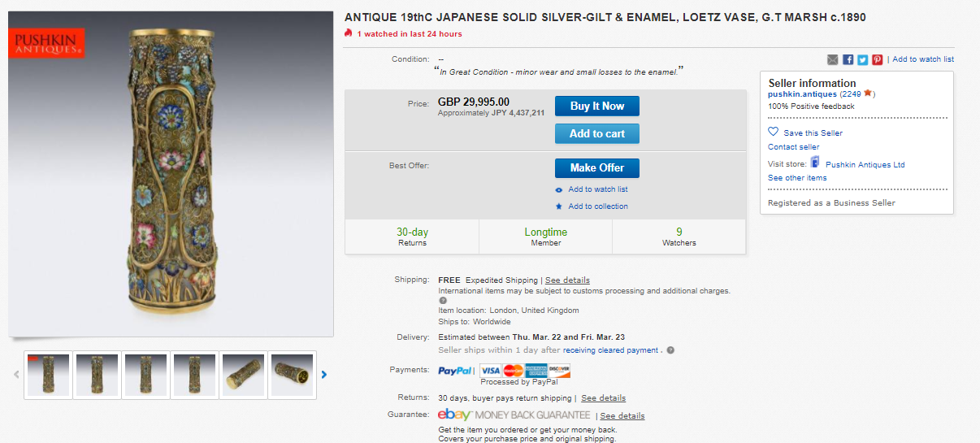
Task: Click the help icon below customs charges note
Action: coord(443,300)
